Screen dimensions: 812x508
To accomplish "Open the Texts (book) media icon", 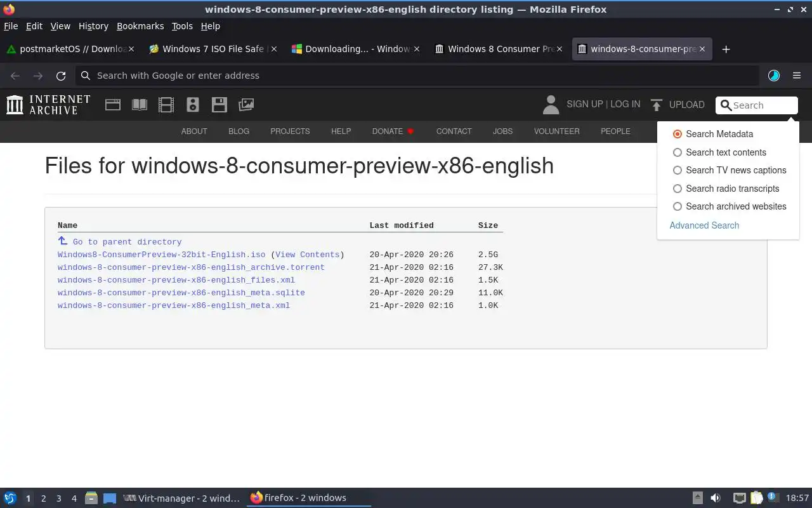I will 140,105.
